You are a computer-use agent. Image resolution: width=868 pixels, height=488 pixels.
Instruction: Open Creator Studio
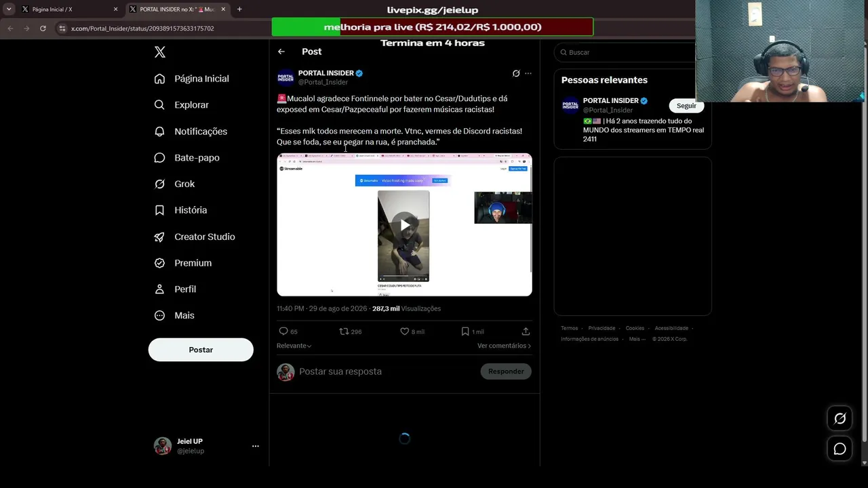click(195, 237)
